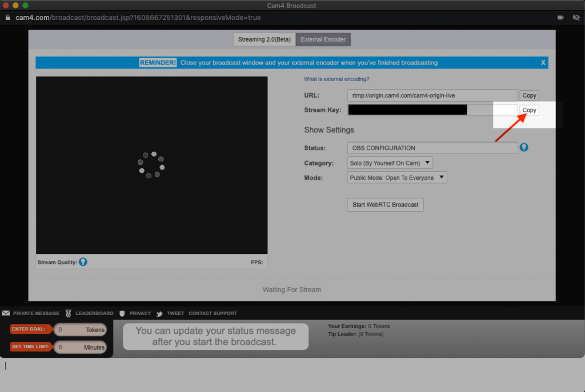This screenshot has height=392, width=585.
Task: Expand the Category dropdown
Action: 390,163
